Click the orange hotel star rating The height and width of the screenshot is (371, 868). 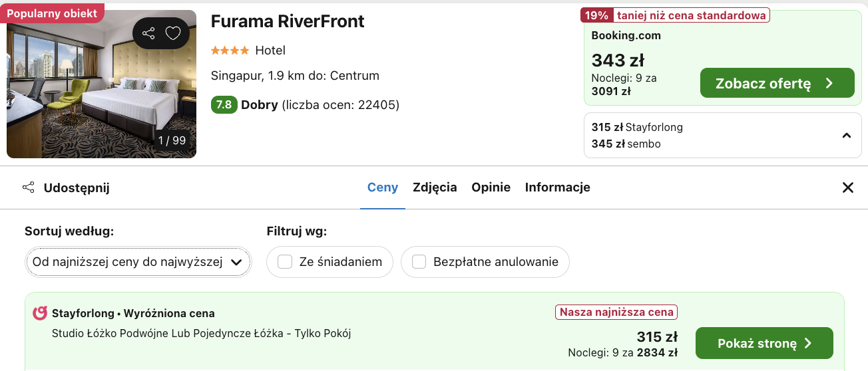[x=230, y=51]
